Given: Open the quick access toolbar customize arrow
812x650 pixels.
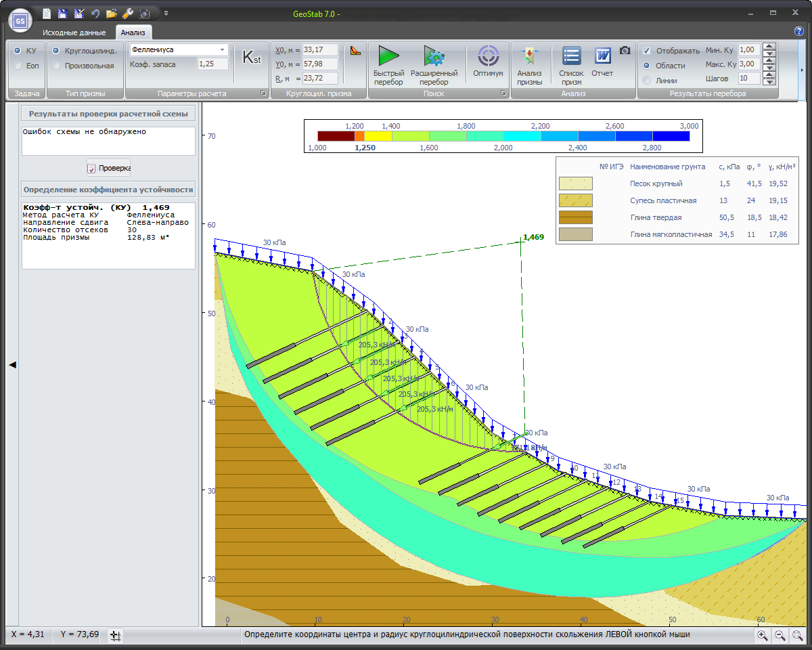Looking at the screenshot, I should click(x=166, y=14).
